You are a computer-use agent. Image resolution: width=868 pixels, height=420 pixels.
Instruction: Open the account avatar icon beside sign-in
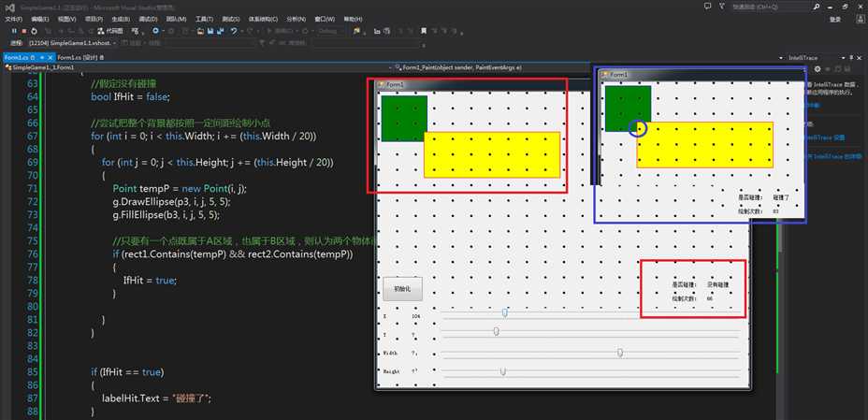pos(861,19)
